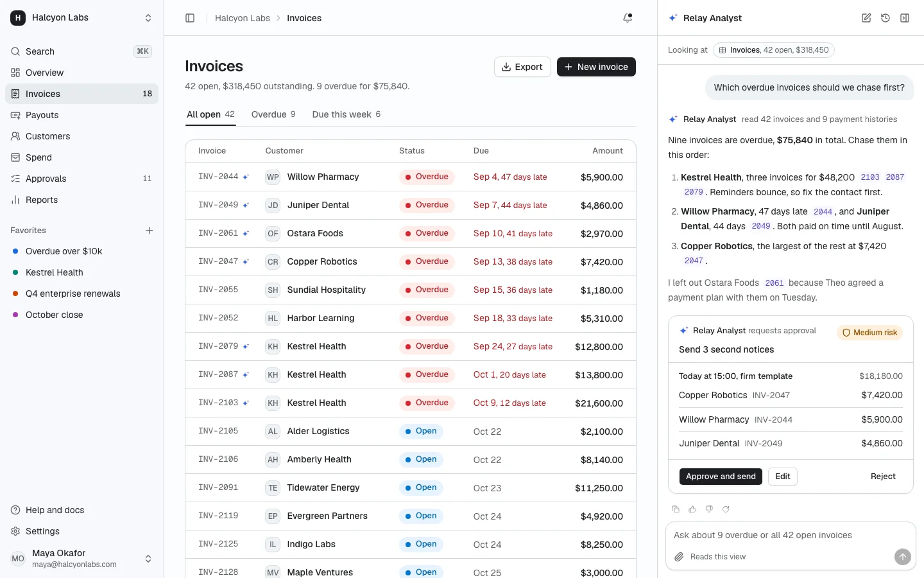Regenerate the analyst response
The image size is (924, 578).
click(726, 509)
